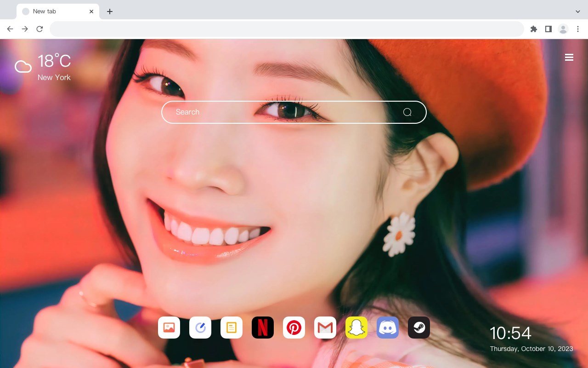Screen dimensions: 588x368
Task: Click the 10:54 clock display
Action: point(510,333)
